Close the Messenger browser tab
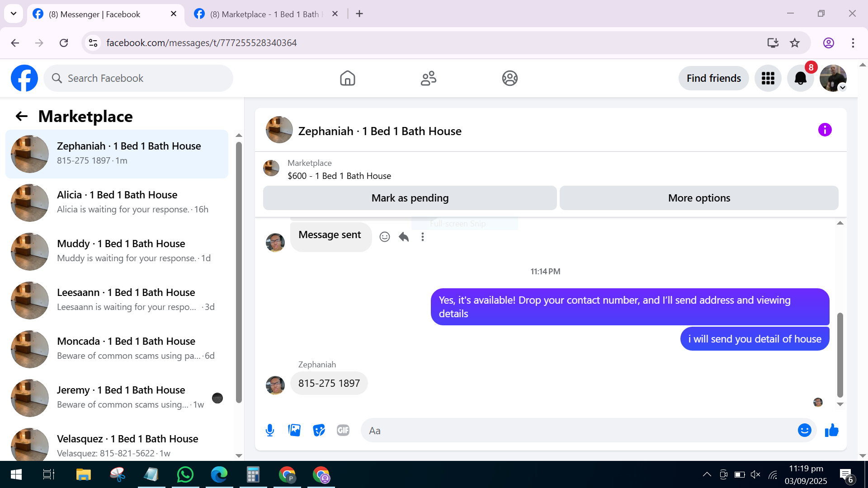 pyautogui.click(x=174, y=14)
